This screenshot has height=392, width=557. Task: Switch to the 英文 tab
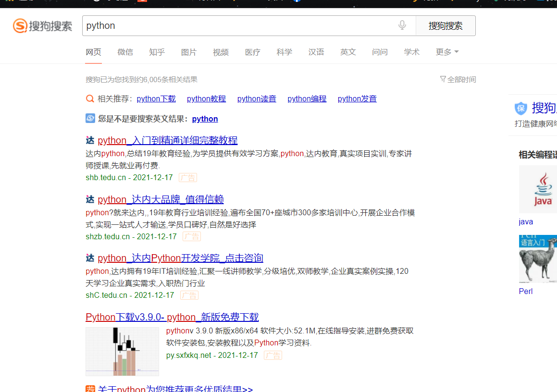348,52
